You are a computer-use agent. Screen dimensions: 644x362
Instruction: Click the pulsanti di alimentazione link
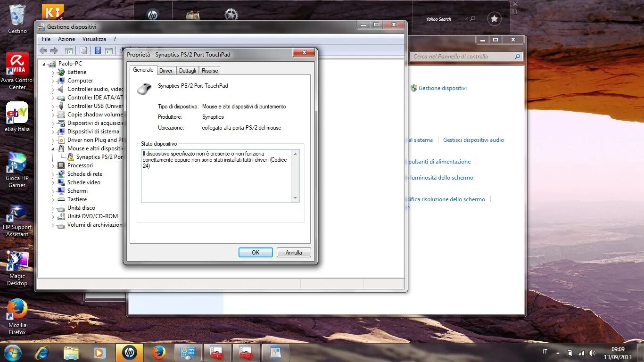coord(439,162)
